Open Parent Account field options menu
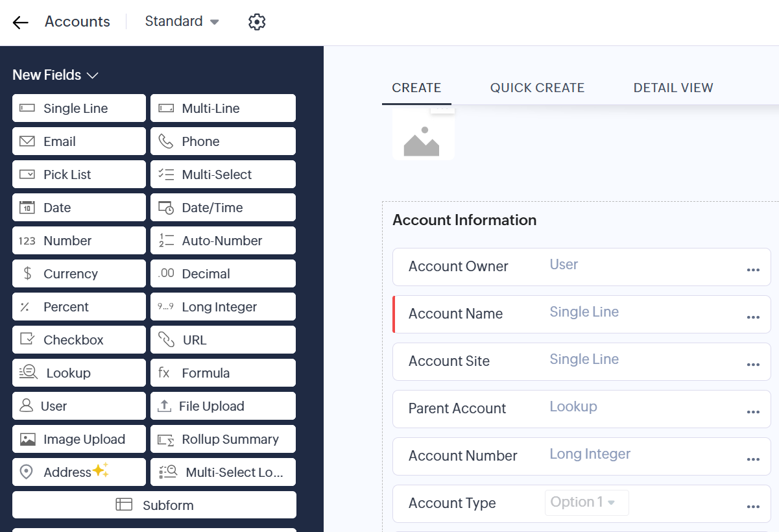The image size is (779, 532). click(753, 412)
